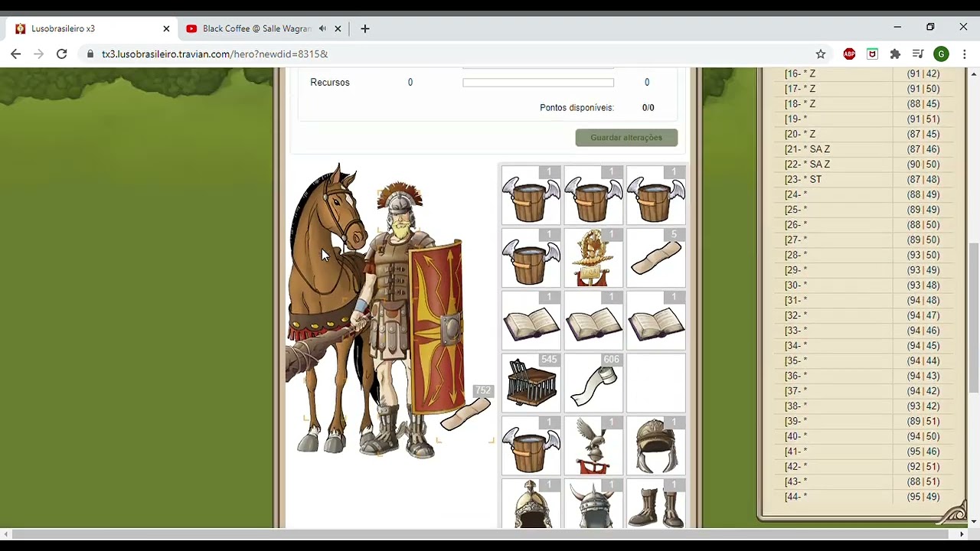Select the horned helmet item
This screenshot has height=551, width=980.
pos(593,504)
